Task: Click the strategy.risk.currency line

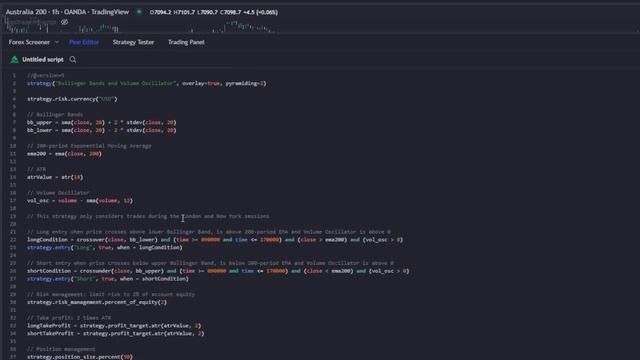Action: [x=72, y=99]
